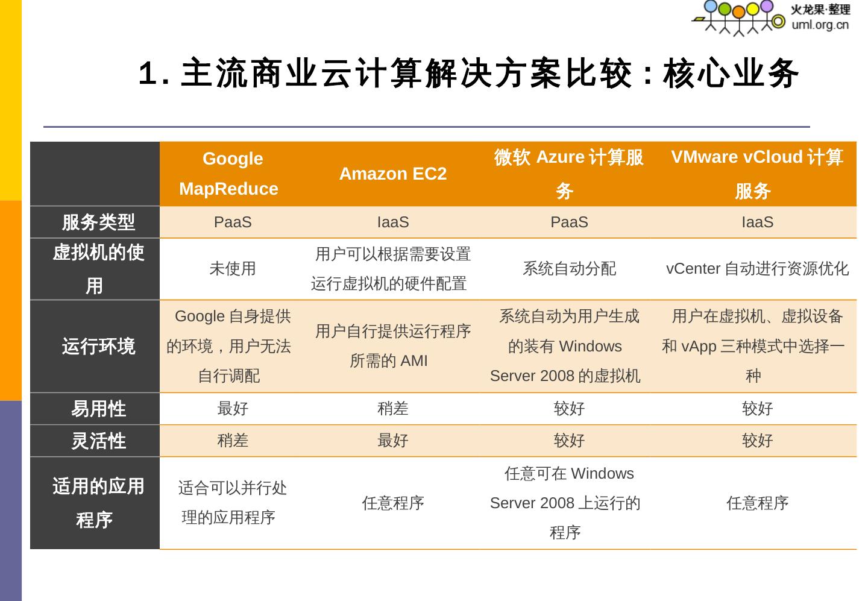Click the Amazon EC2 column header
Image resolution: width=868 pixels, height=601 pixels.
393,174
